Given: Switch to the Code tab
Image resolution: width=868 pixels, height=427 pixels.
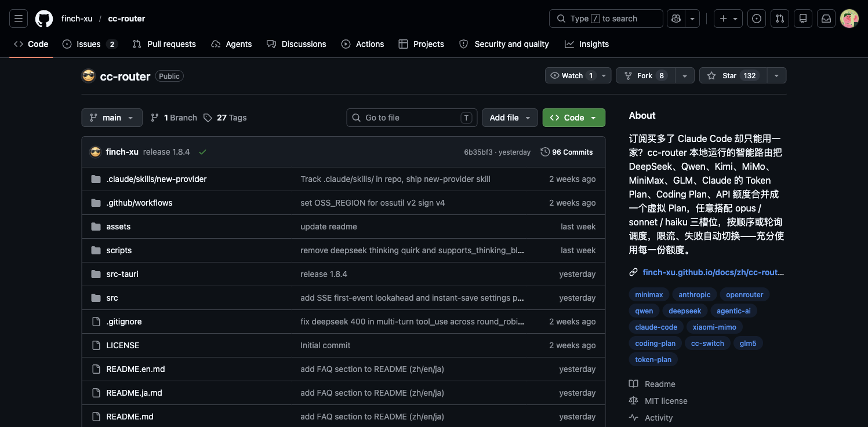Looking at the screenshot, I should click(x=31, y=44).
